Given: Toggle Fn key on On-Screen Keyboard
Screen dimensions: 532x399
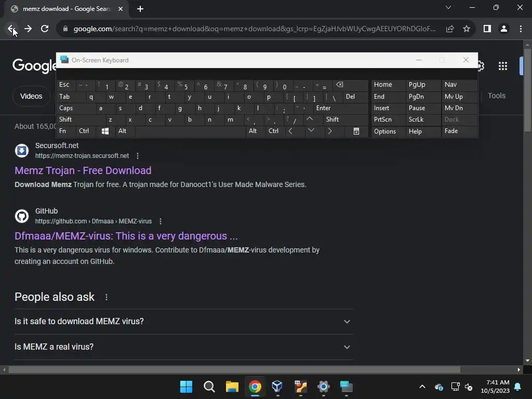Looking at the screenshot, I should click(66, 131).
